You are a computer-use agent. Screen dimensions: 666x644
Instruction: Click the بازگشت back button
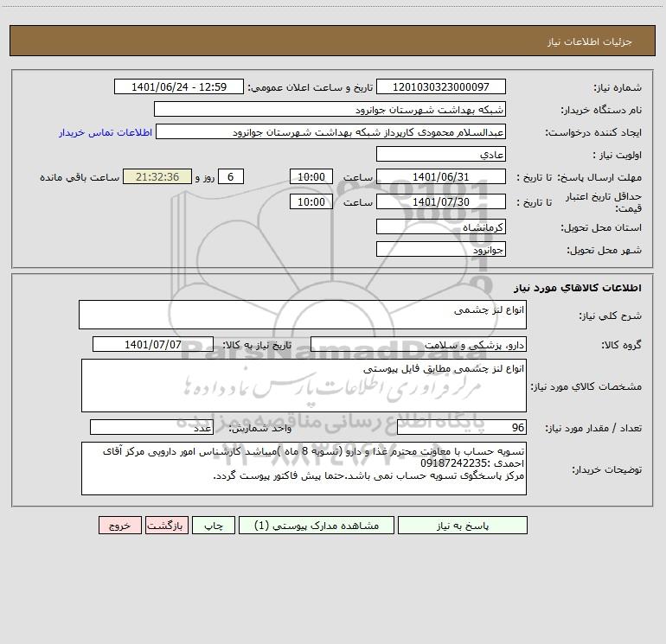coord(166,525)
